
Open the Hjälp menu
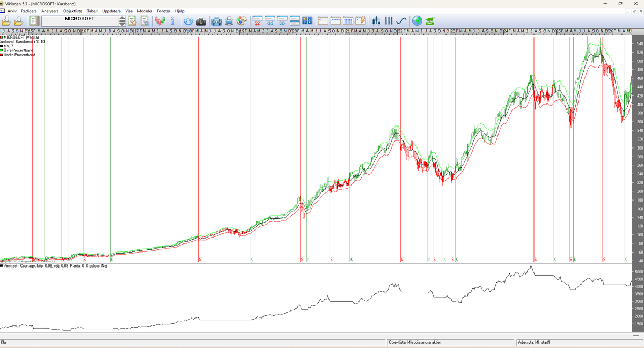[x=179, y=11]
